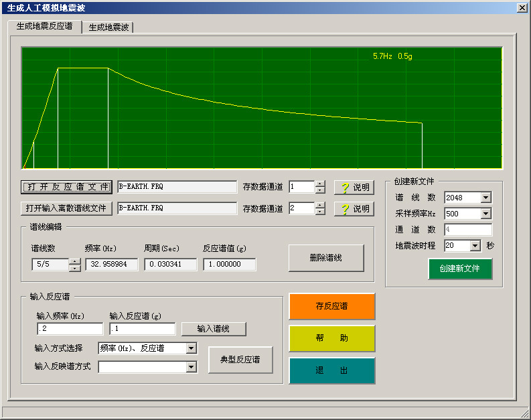Select the 生成地震反应谱 tab
The image size is (531, 420).
(x=44, y=27)
